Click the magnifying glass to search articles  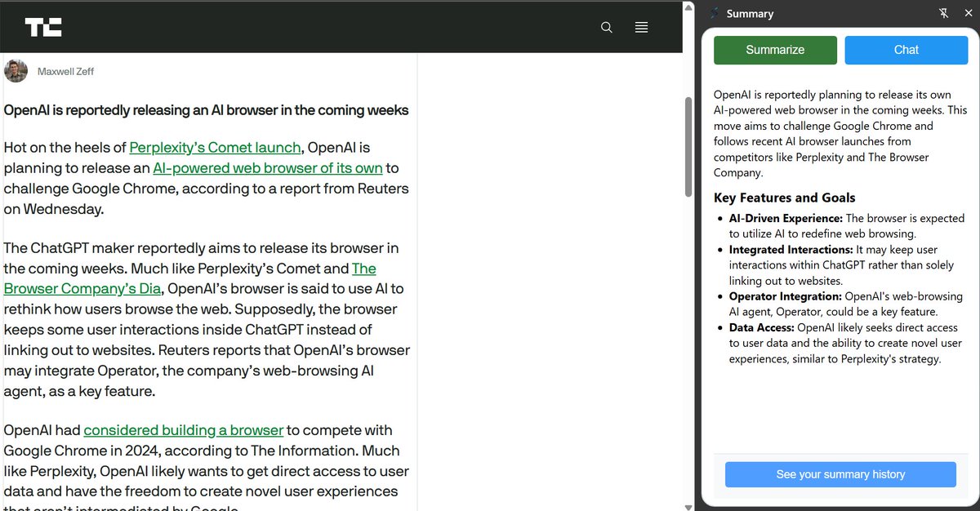(x=607, y=27)
